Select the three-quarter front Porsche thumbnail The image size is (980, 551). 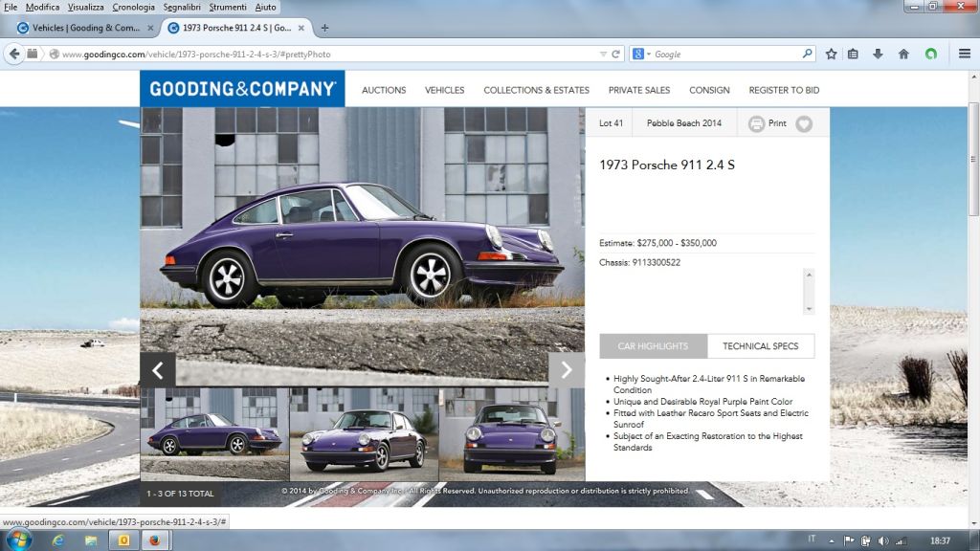click(365, 434)
